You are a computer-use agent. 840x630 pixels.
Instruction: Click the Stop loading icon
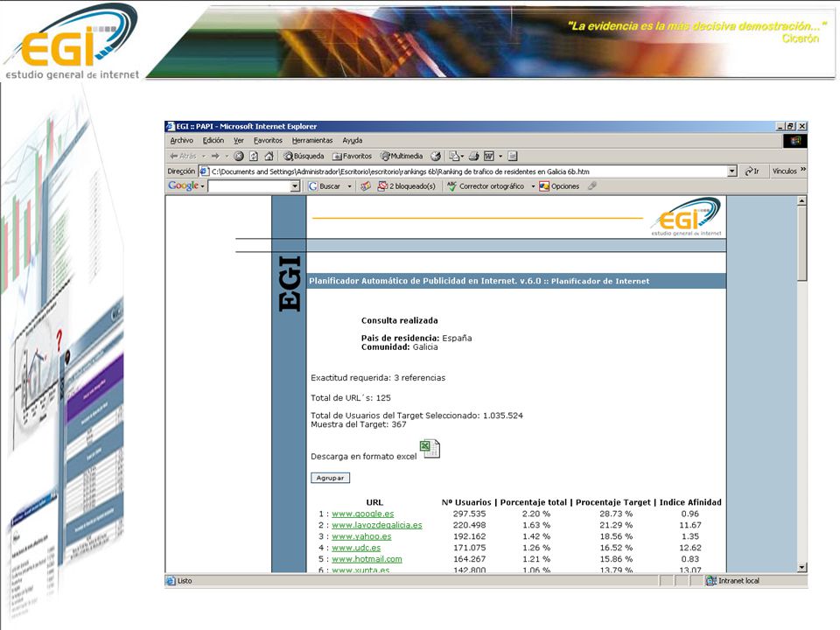239,156
